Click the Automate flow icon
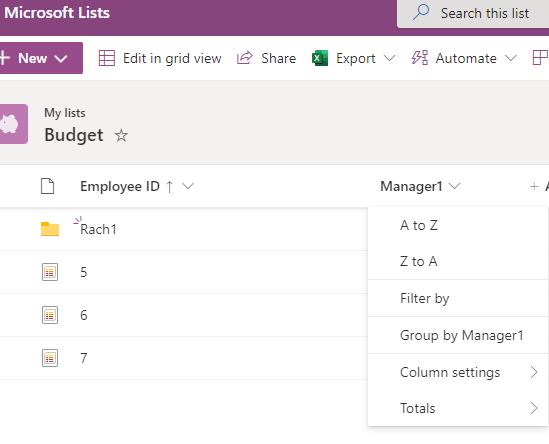This screenshot has width=549, height=444. (419, 58)
